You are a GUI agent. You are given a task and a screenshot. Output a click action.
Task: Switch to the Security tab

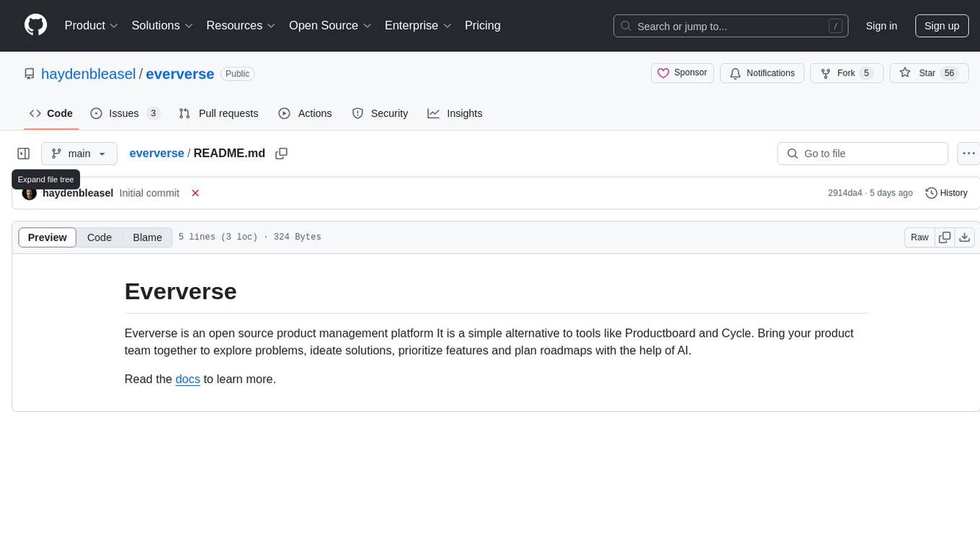pyautogui.click(x=380, y=113)
